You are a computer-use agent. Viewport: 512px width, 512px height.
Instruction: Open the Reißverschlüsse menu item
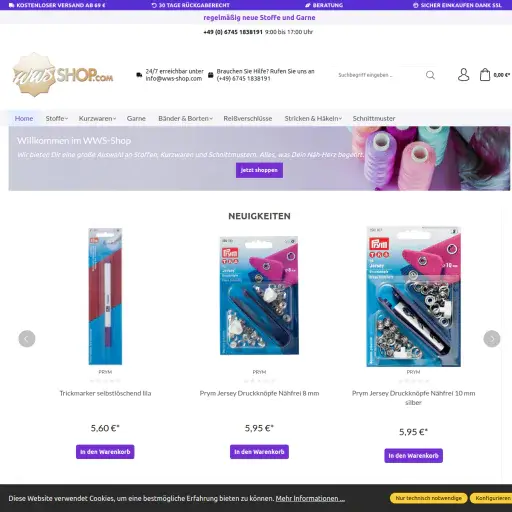[248, 118]
